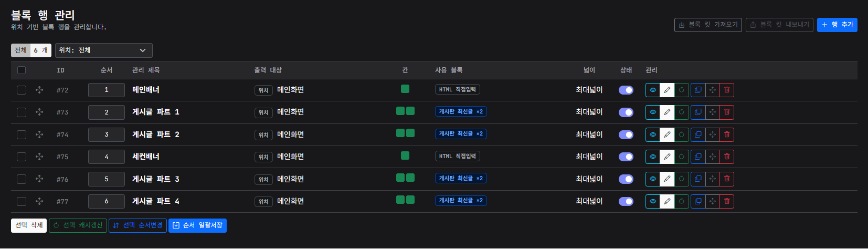Click the pencil edit icon for 메인배너
The image size is (868, 249).
point(667,90)
